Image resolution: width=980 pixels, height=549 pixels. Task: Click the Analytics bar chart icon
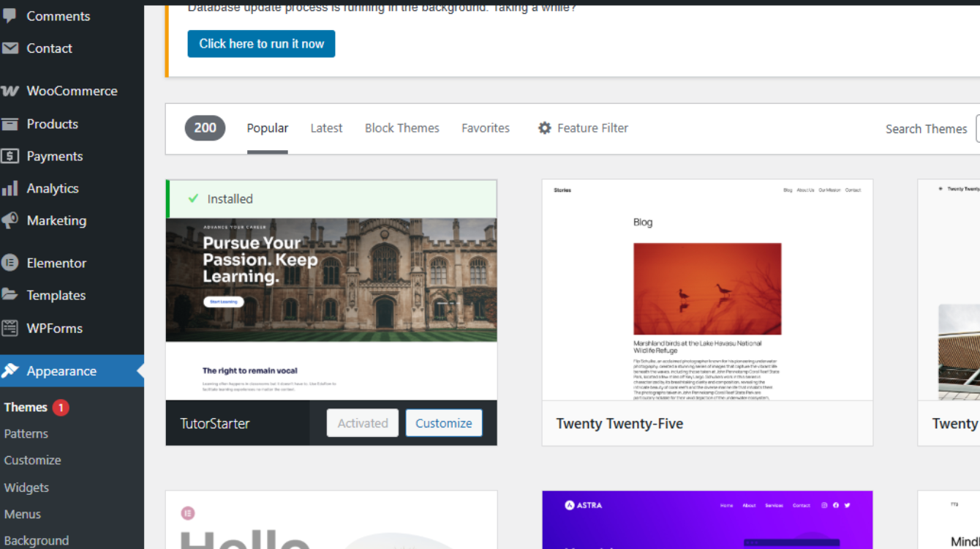10,188
